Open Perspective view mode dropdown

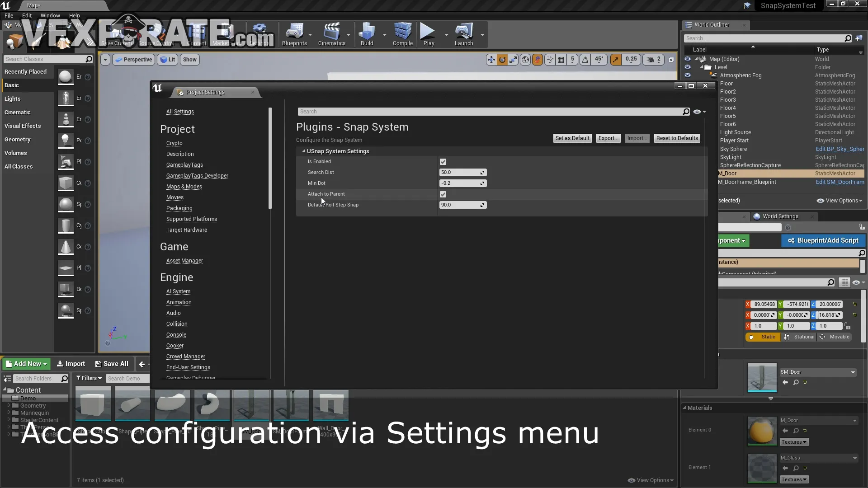(133, 60)
